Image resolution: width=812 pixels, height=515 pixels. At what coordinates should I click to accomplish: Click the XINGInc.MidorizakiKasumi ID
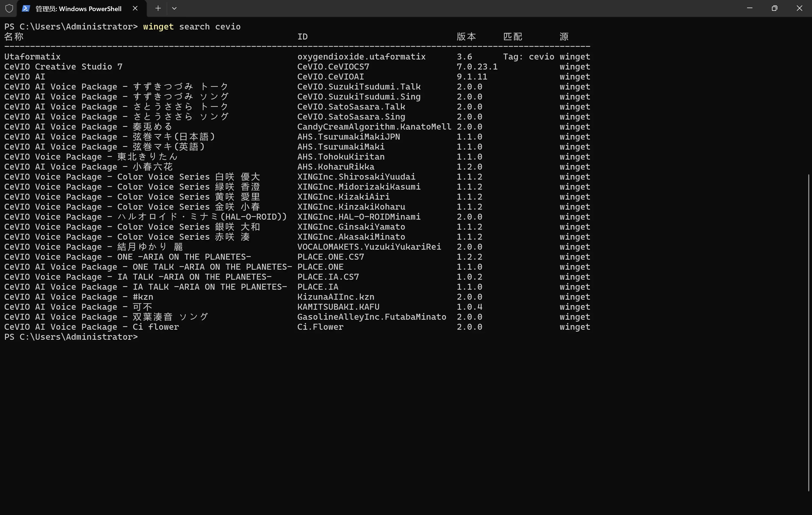coord(359,187)
